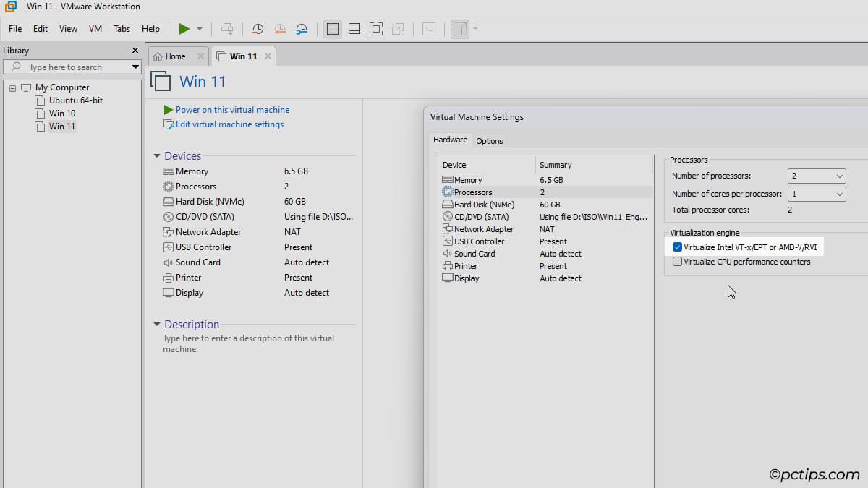The width and height of the screenshot is (868, 488).
Task: Take a snapshot of the virtual machine
Action: (258, 29)
